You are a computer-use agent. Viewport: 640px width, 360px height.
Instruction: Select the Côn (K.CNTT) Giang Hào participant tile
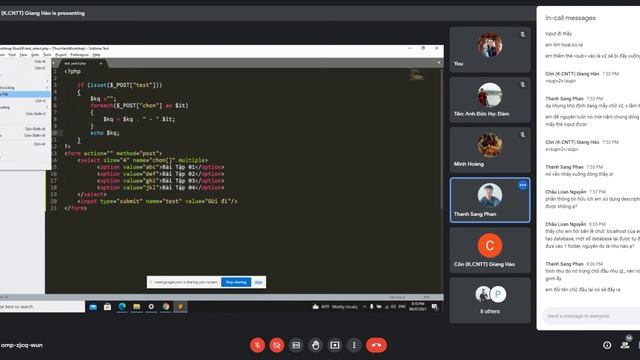click(x=490, y=250)
